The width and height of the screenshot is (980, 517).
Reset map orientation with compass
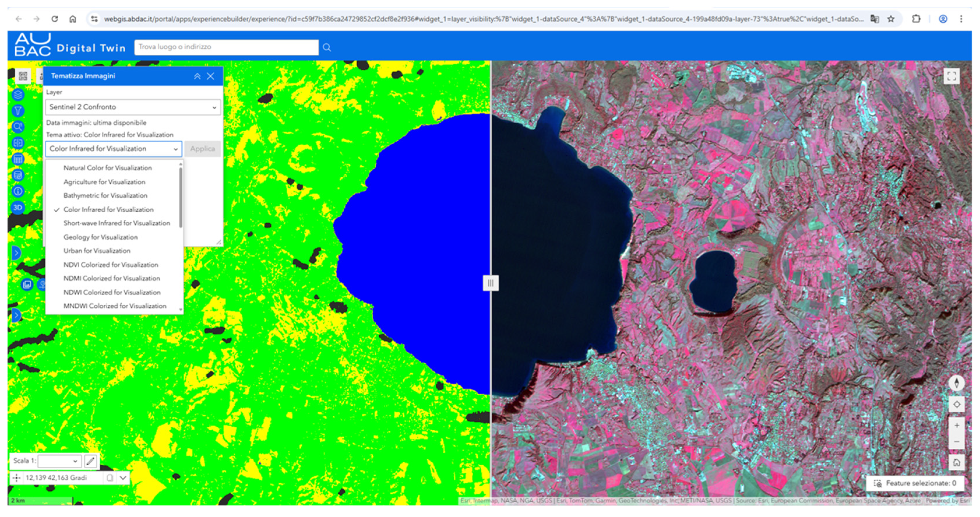coord(956,383)
